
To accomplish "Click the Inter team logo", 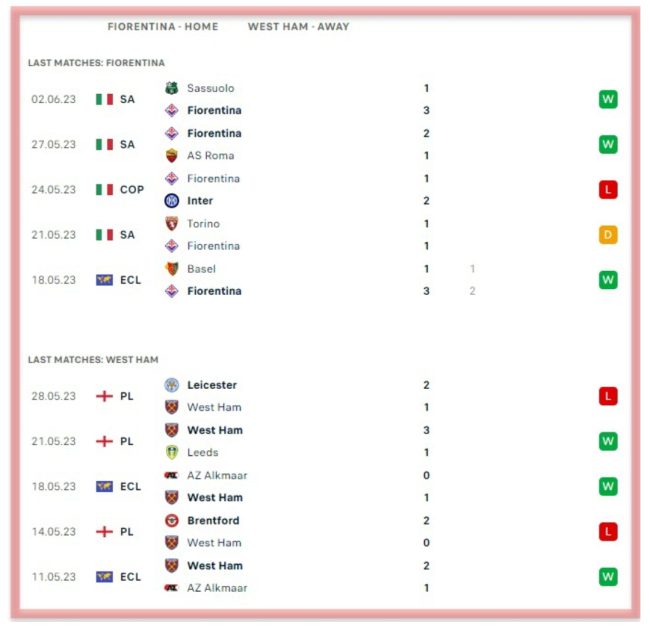I will (x=171, y=201).
